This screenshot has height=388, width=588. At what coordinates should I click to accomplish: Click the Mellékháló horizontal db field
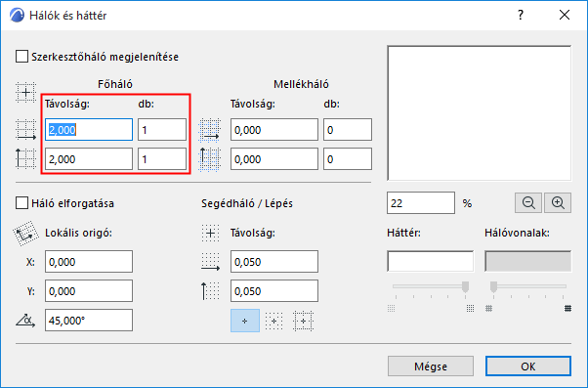348,130
